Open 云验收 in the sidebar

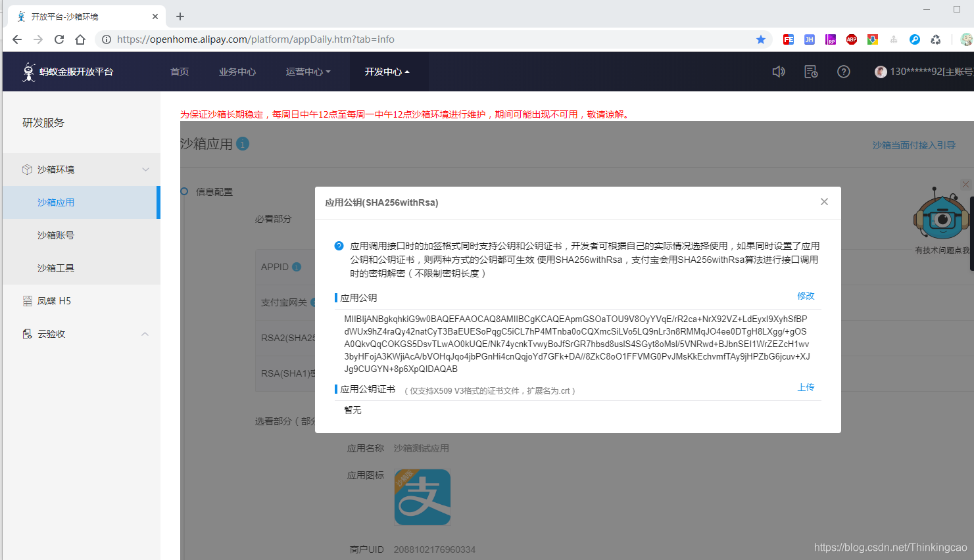(x=82, y=334)
